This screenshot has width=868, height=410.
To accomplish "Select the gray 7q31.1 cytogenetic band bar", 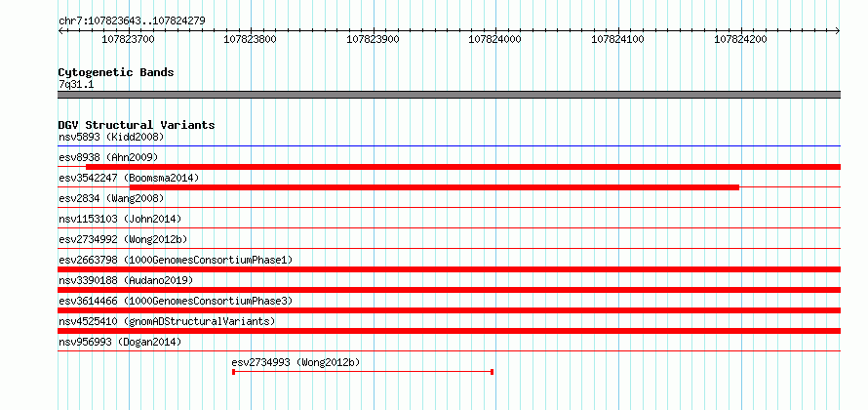I will [449, 95].
